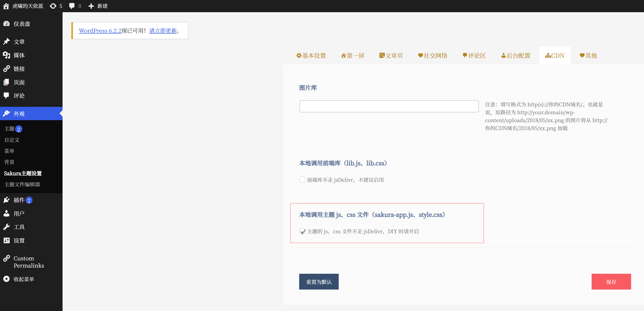Open 自定义 under 外观
Viewport: 644px width, 311px height.
pos(12,140)
